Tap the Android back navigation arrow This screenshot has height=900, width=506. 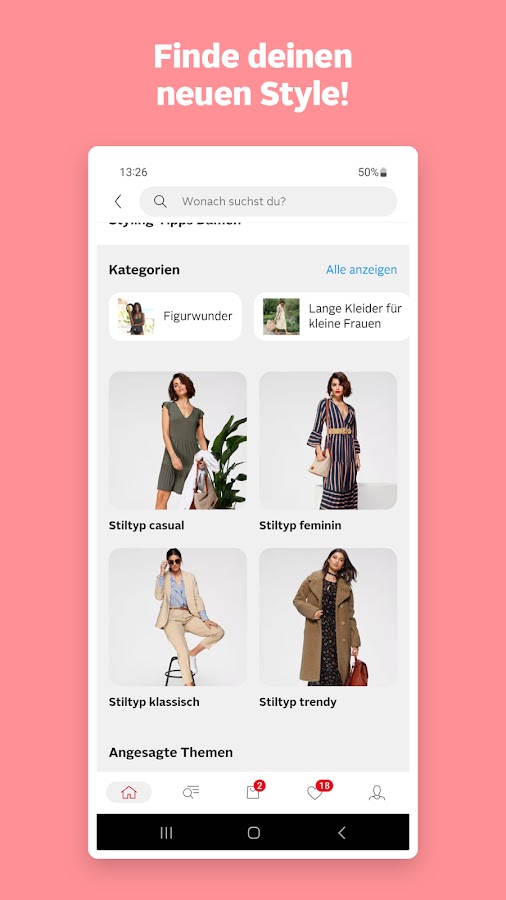(341, 833)
